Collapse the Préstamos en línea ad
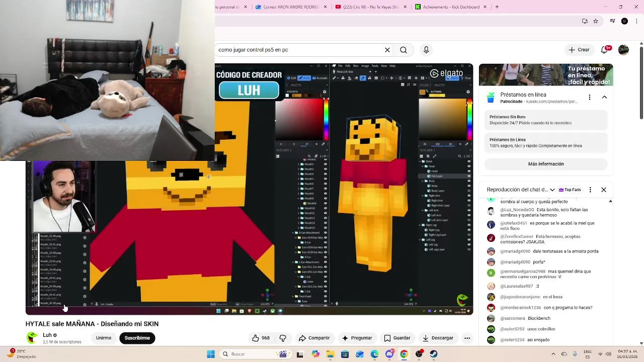 click(604, 97)
